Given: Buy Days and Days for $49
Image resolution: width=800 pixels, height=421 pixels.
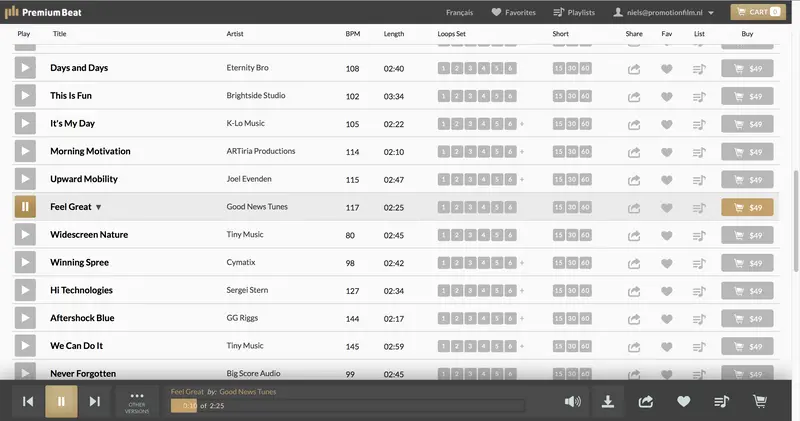Looking at the screenshot, I should click(747, 68).
